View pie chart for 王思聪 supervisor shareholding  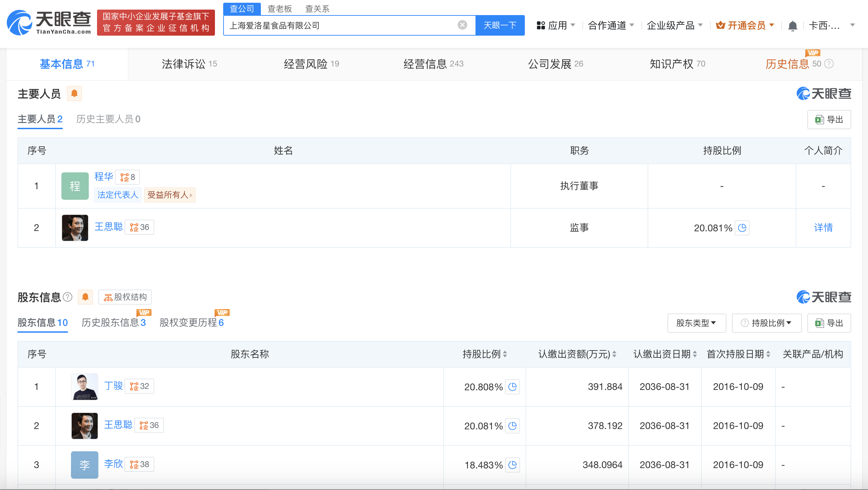coord(742,228)
